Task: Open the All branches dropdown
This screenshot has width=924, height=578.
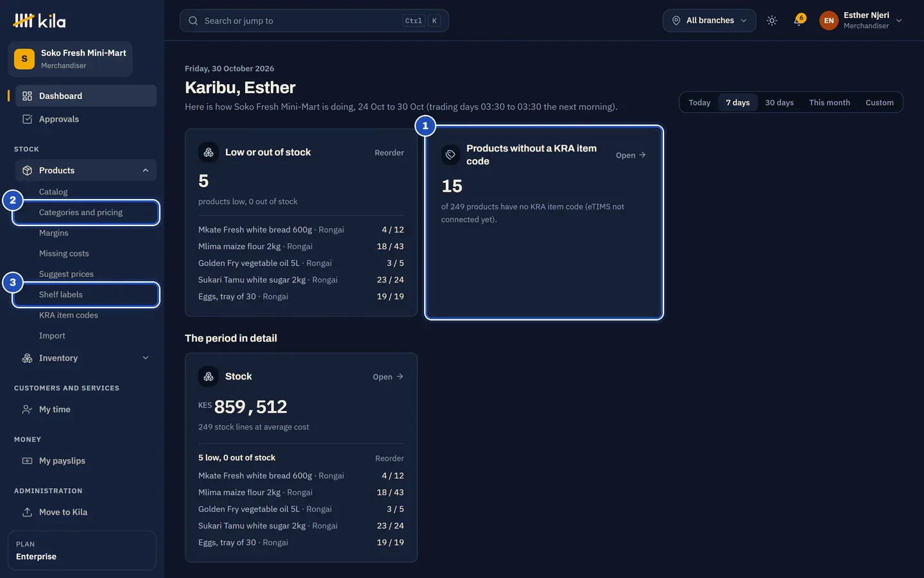Action: (709, 21)
